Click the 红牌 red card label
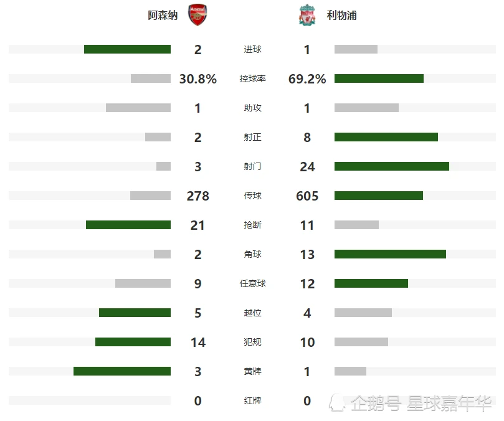Screen dimensions: 504x421 252,400
